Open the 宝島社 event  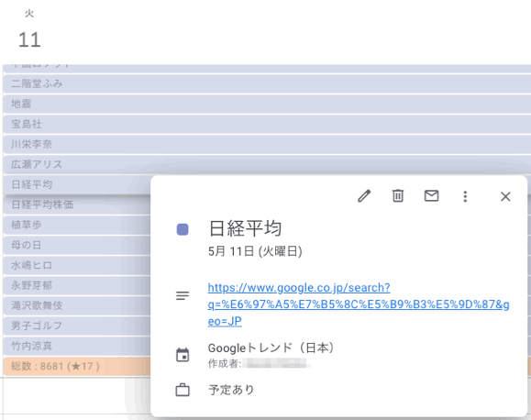[x=267, y=124]
